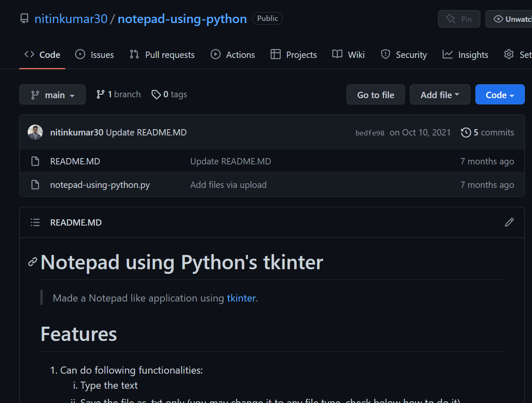Viewport: 532px width, 403px height.
Task: Click the commit history clock icon
Action: click(466, 133)
